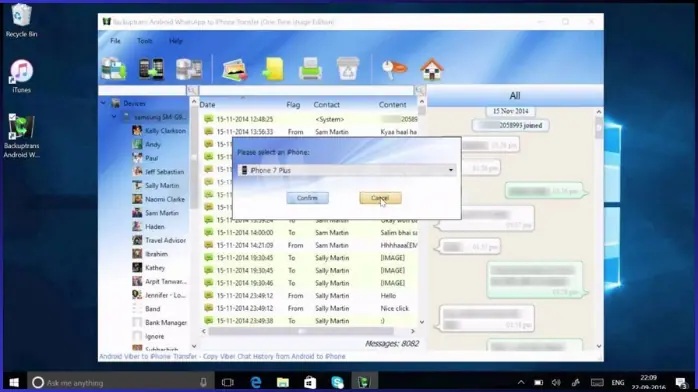
Task: Click the home house toolbar icon
Action: tap(432, 69)
